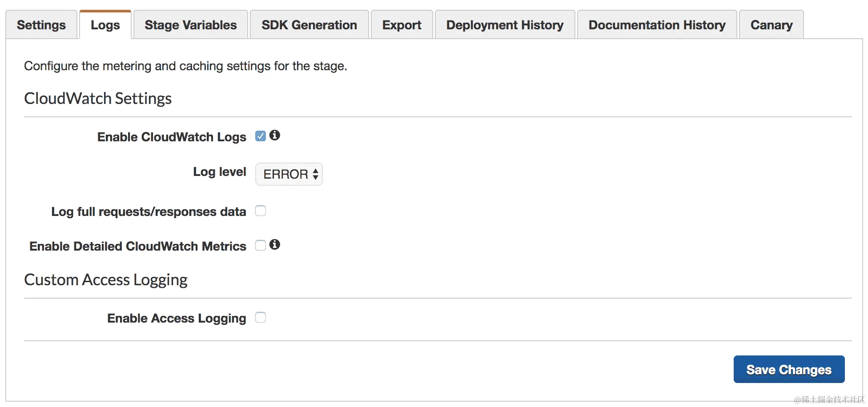
Task: Switch to the Settings tab
Action: tap(41, 25)
